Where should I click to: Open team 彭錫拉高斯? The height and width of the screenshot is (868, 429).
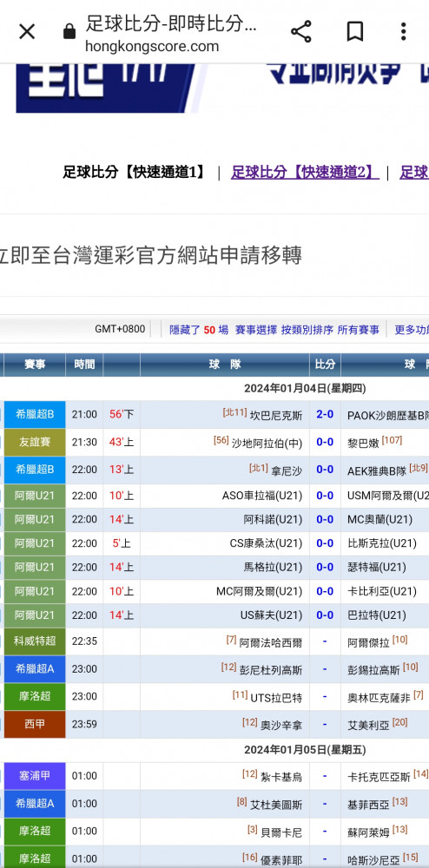(373, 670)
